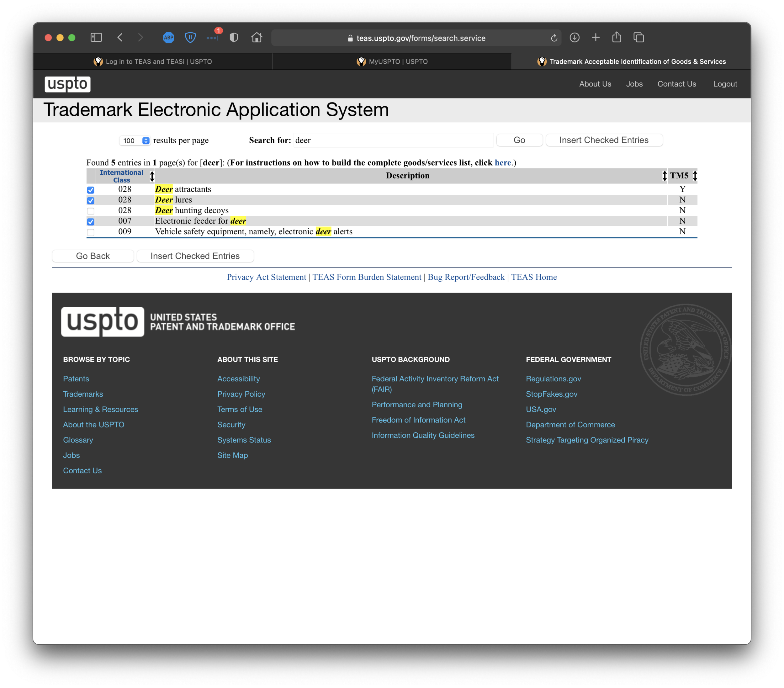Switch to Log in to TEAS tab
784x688 pixels.
[153, 61]
